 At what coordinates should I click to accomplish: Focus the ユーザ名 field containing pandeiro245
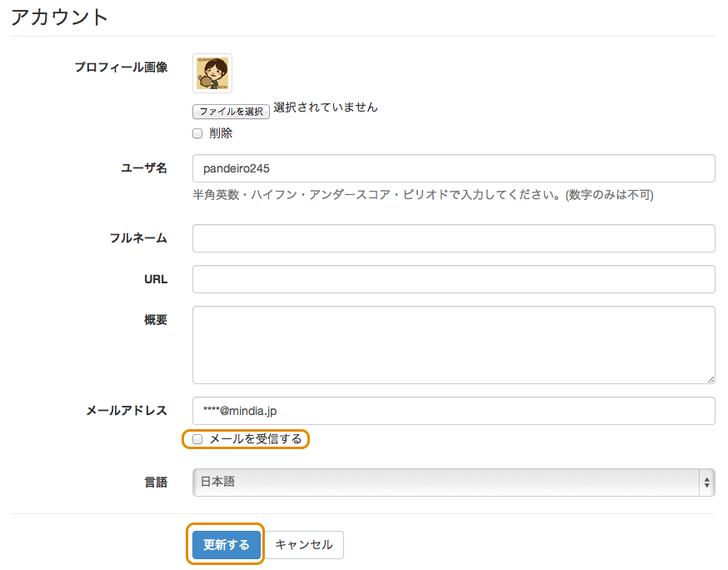tap(453, 168)
